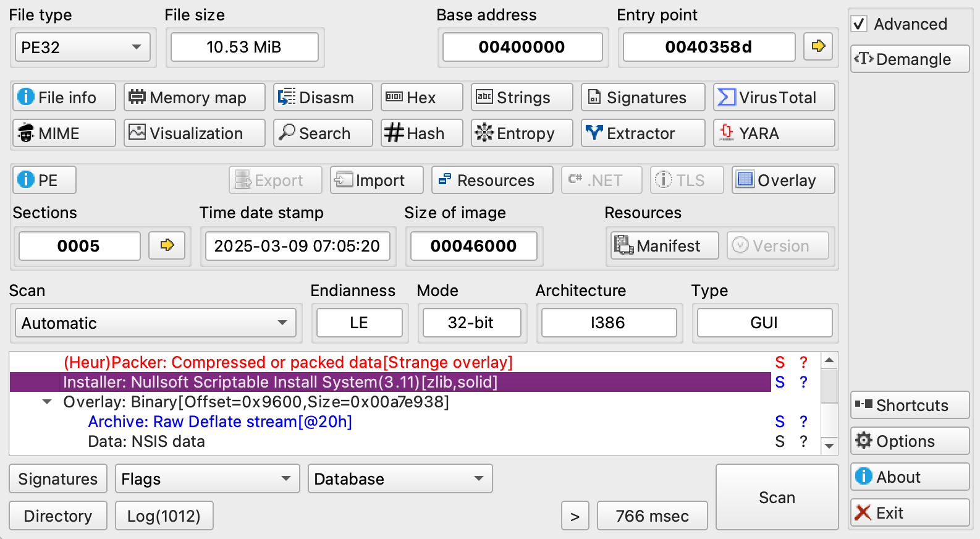Viewport: 980px width, 539px height.
Task: Collapse the Overlay Binary tree node
Action: click(47, 402)
